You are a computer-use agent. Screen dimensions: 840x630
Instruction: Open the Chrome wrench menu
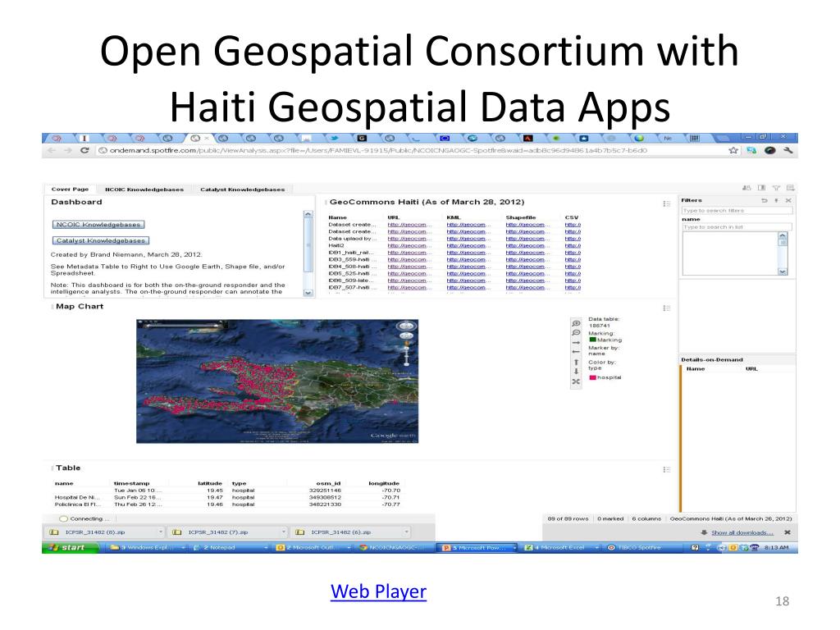tap(787, 151)
